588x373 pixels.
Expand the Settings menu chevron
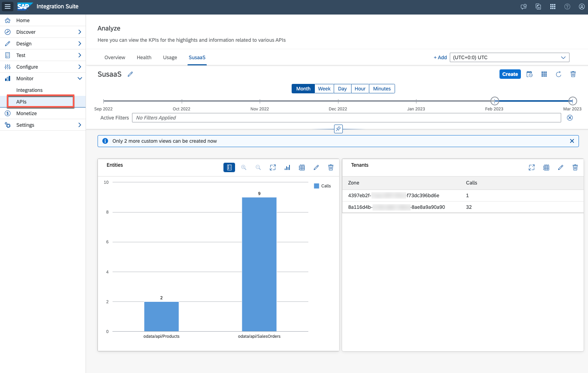tap(80, 125)
